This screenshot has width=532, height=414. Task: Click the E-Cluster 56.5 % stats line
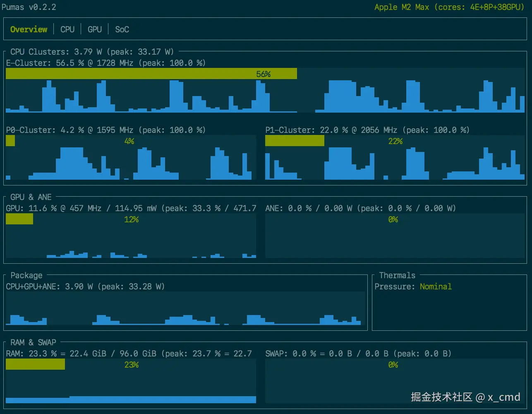point(106,63)
